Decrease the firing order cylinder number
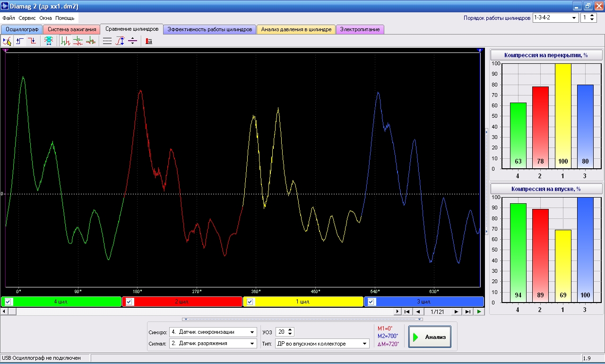 point(593,20)
